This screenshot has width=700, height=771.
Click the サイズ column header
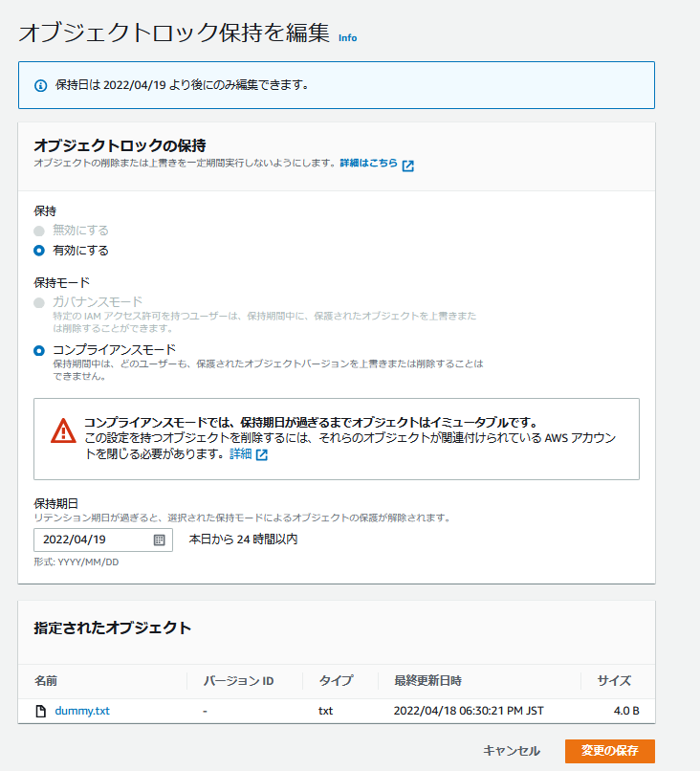pyautogui.click(x=614, y=680)
